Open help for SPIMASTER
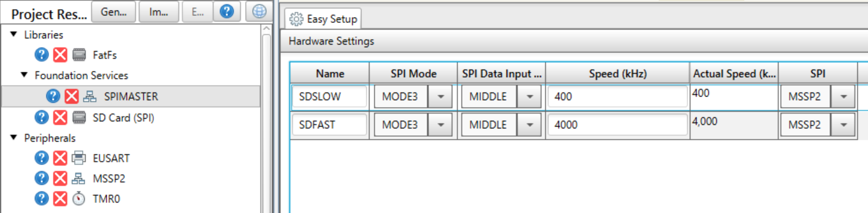 (53, 96)
